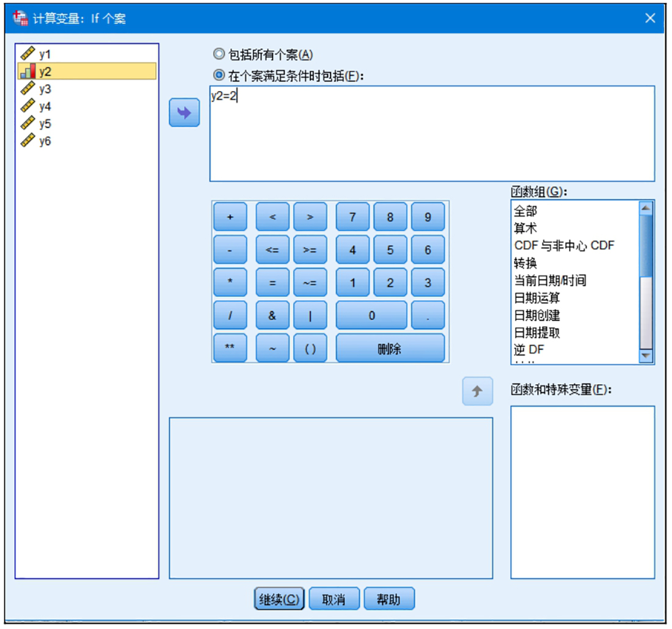This screenshot has width=672, height=629.
Task: Click the 函数和特殊变量 list box
Action: (582, 492)
